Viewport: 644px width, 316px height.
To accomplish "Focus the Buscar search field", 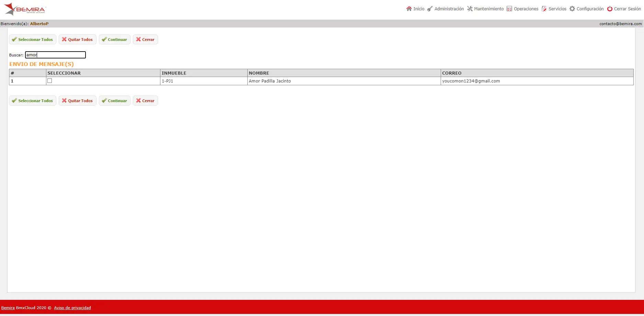I will click(x=55, y=55).
